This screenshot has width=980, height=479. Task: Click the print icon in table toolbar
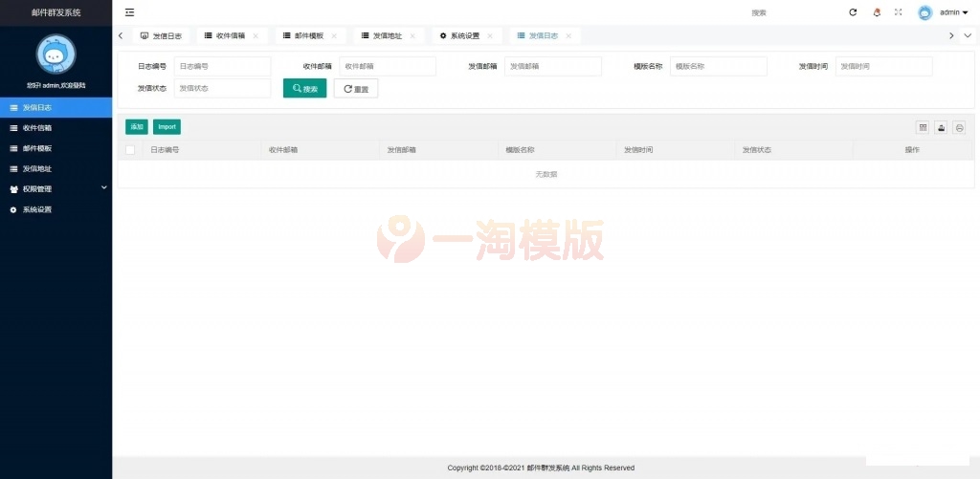pos(959,127)
